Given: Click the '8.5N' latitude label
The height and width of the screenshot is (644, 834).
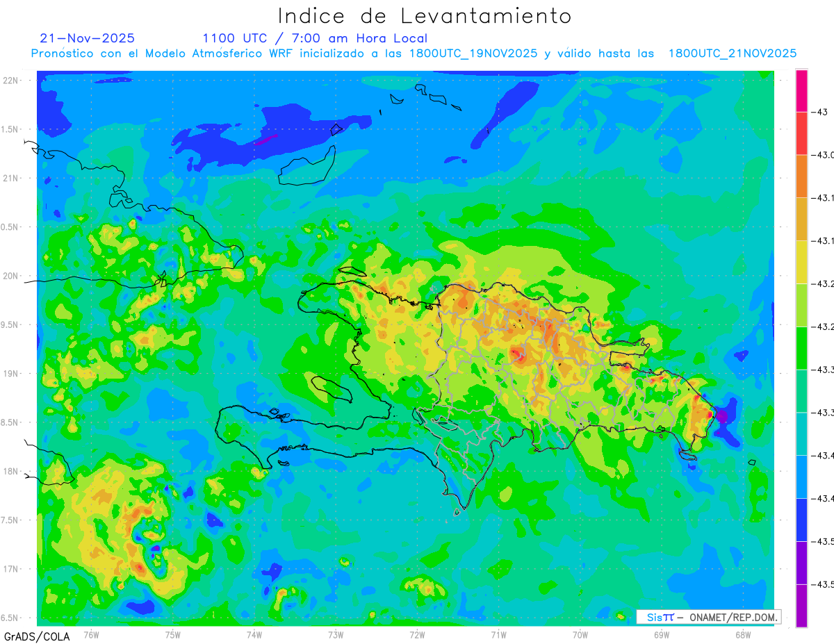Looking at the screenshot, I should pos(10,423).
